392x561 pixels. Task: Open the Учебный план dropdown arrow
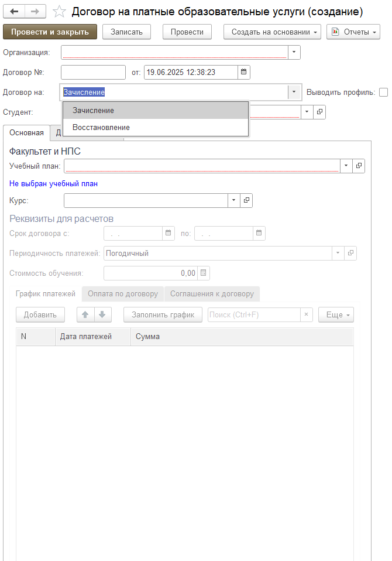pyautogui.click(x=346, y=166)
